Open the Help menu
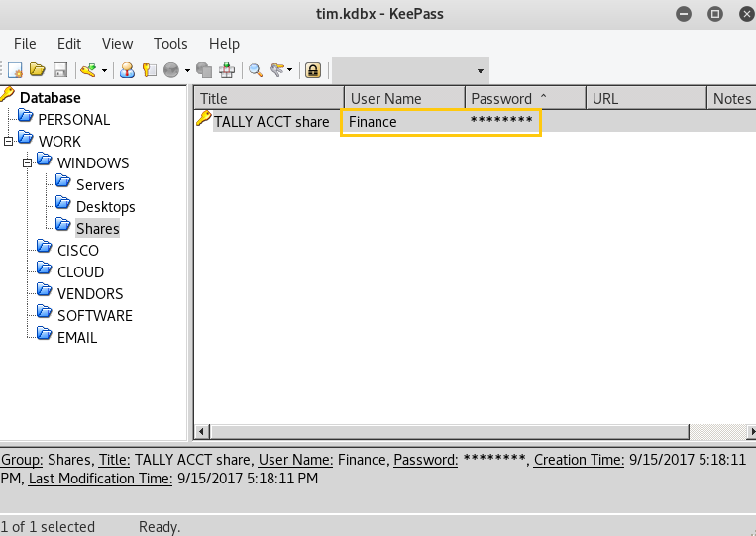 click(x=224, y=44)
